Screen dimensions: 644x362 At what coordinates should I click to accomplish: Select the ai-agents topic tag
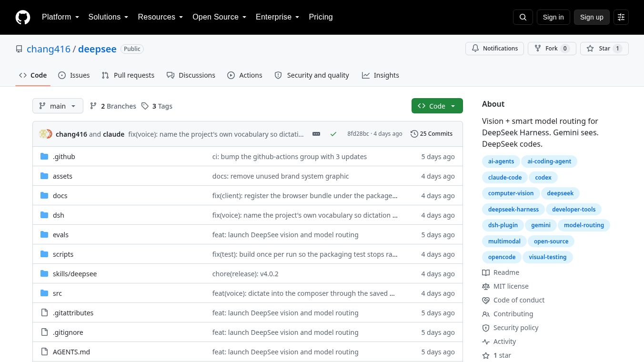(501, 161)
